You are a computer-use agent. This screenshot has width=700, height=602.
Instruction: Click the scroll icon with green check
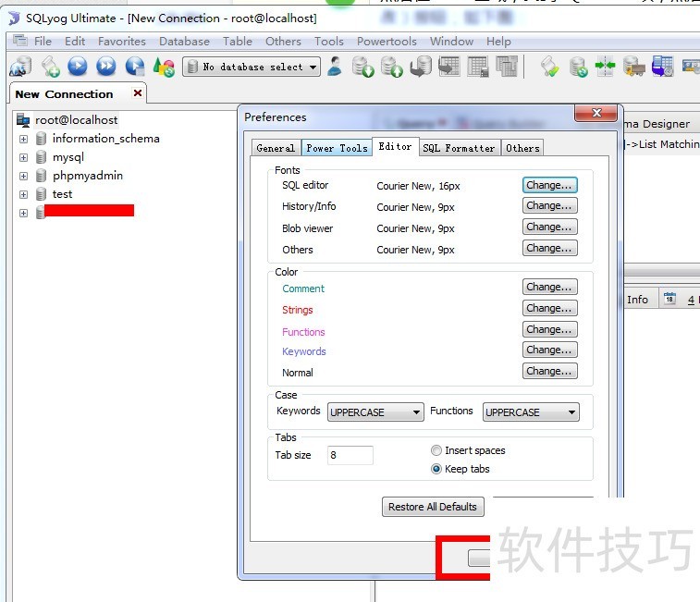point(550,67)
